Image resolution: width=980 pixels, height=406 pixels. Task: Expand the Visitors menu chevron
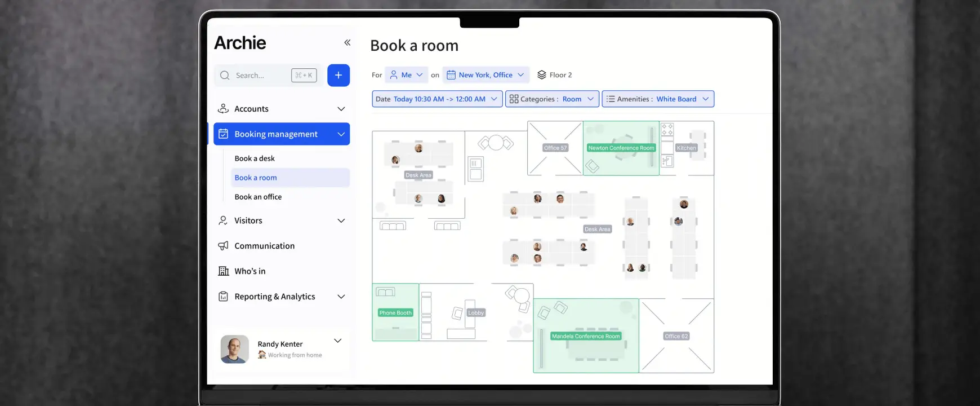point(341,220)
